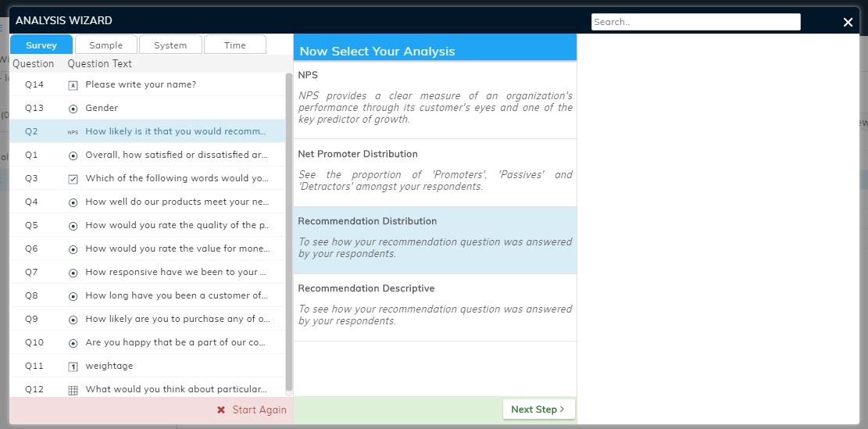The height and width of the screenshot is (429, 868).
Task: Click the Question column header
Action: [x=34, y=63]
